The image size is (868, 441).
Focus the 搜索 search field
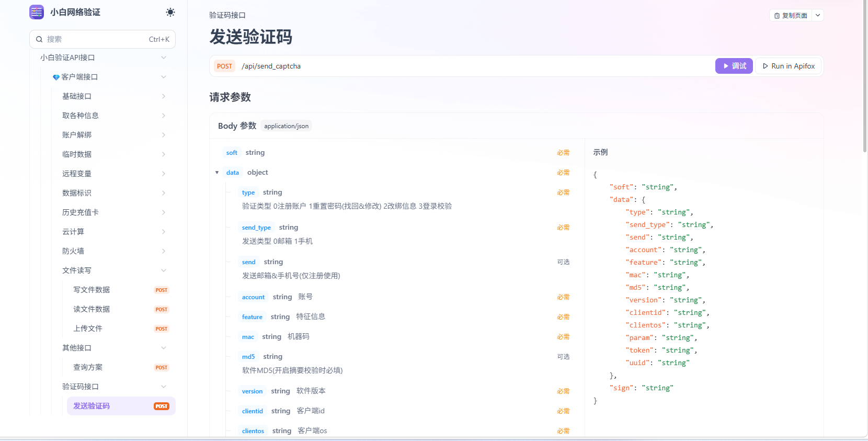[x=102, y=39]
